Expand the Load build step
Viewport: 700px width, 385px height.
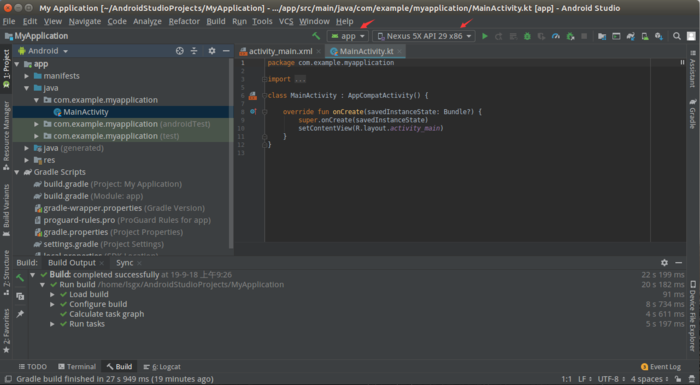pos(52,294)
